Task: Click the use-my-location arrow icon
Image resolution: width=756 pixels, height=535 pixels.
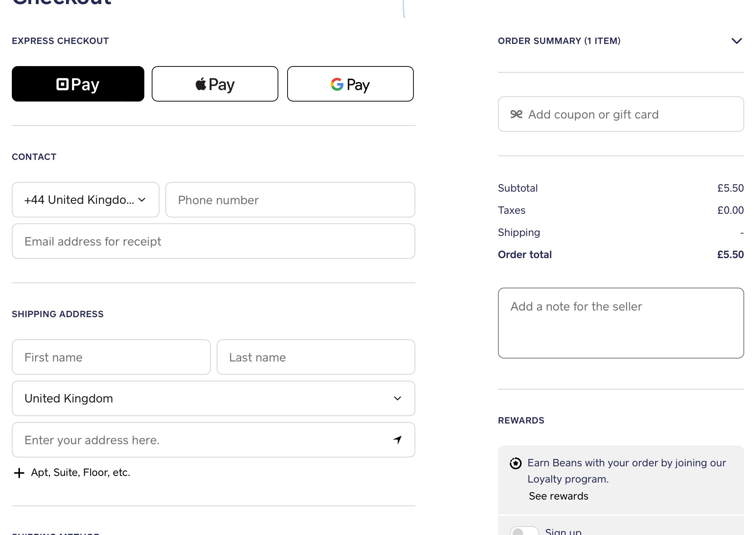Action: (397, 440)
